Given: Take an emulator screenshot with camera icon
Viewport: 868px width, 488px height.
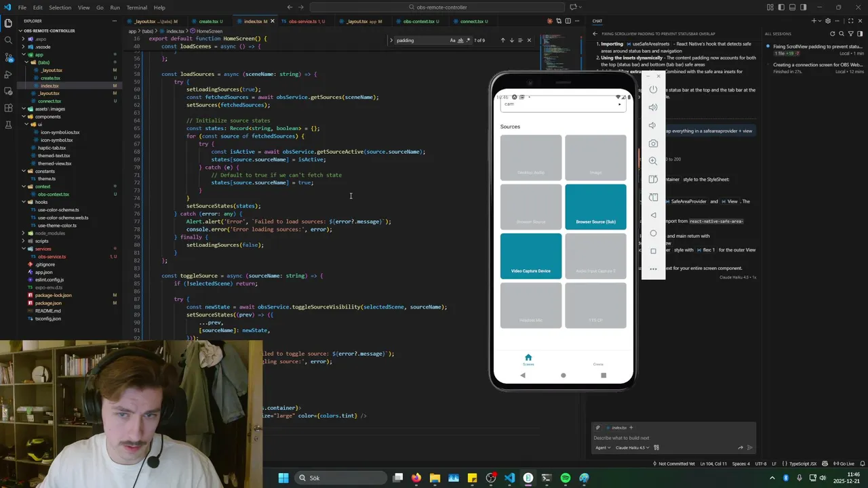Looking at the screenshot, I should point(653,144).
